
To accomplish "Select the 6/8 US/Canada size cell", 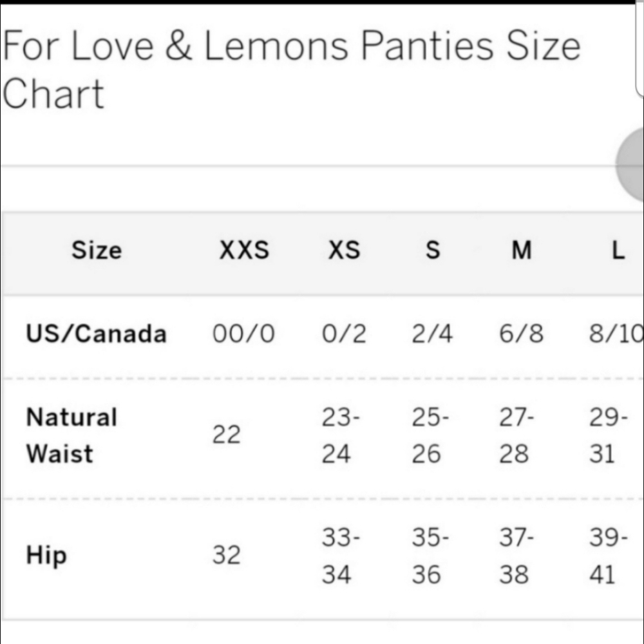I will (521, 334).
